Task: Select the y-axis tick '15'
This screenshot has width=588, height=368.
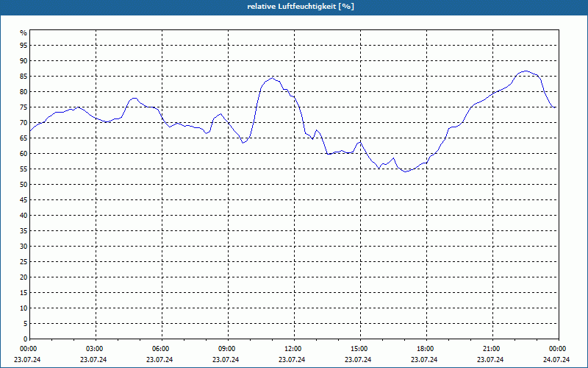Action: coord(24,293)
